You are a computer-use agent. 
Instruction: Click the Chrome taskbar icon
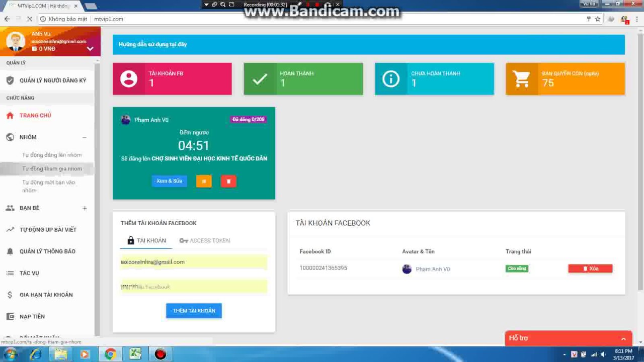click(x=110, y=354)
